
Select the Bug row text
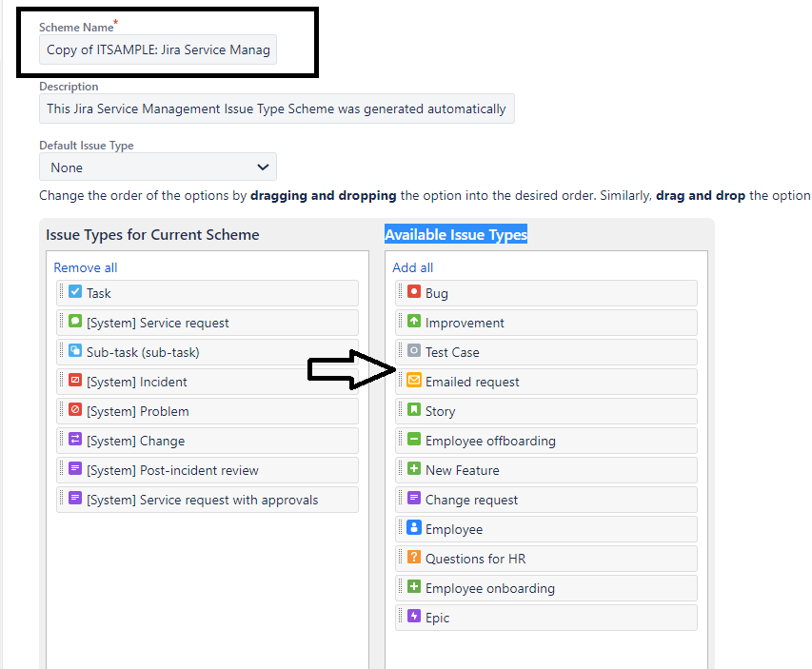[x=437, y=294]
